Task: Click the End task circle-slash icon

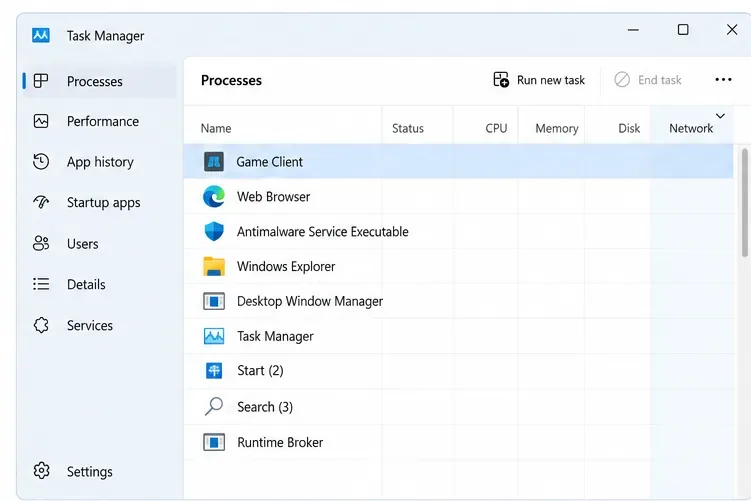Action: pos(622,80)
